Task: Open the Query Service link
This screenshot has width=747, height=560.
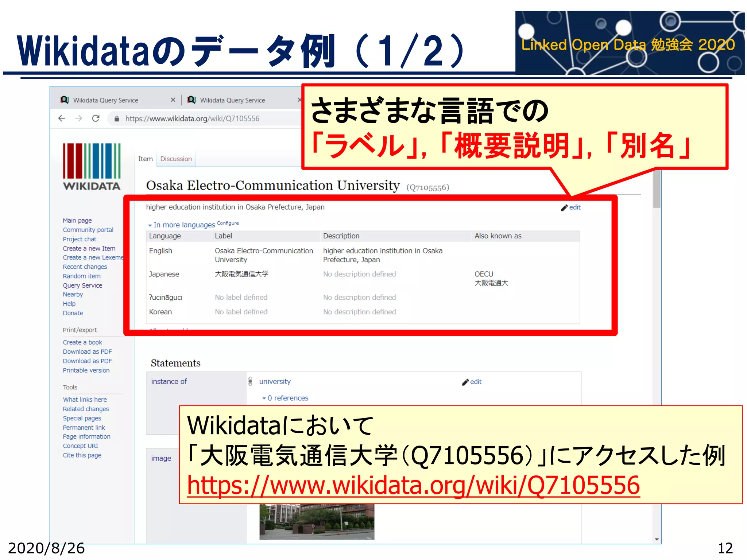Action: tap(82, 285)
